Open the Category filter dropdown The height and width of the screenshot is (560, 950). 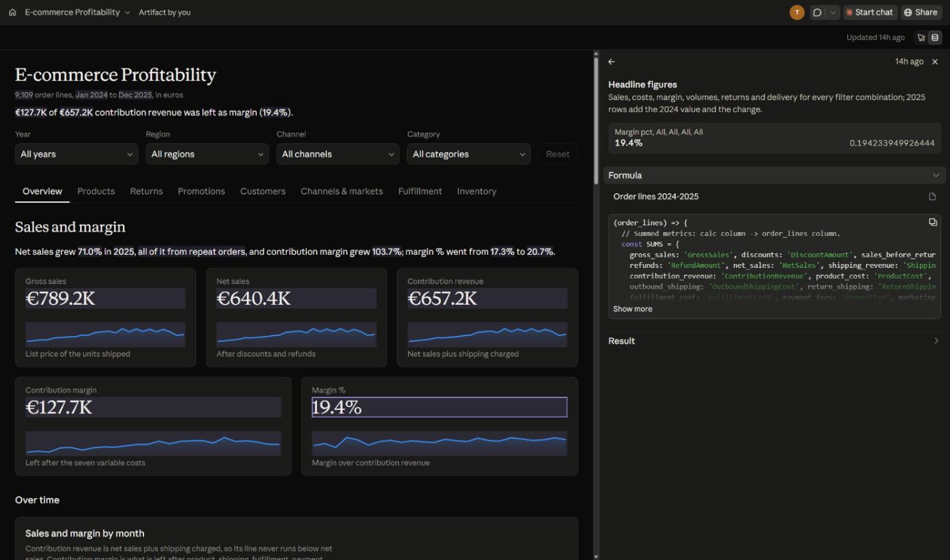coord(469,154)
